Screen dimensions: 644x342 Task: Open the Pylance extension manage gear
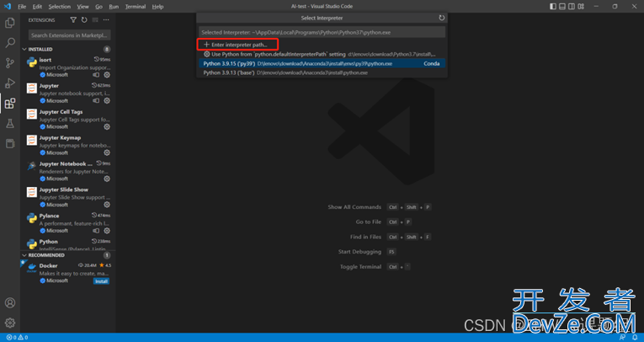107,231
